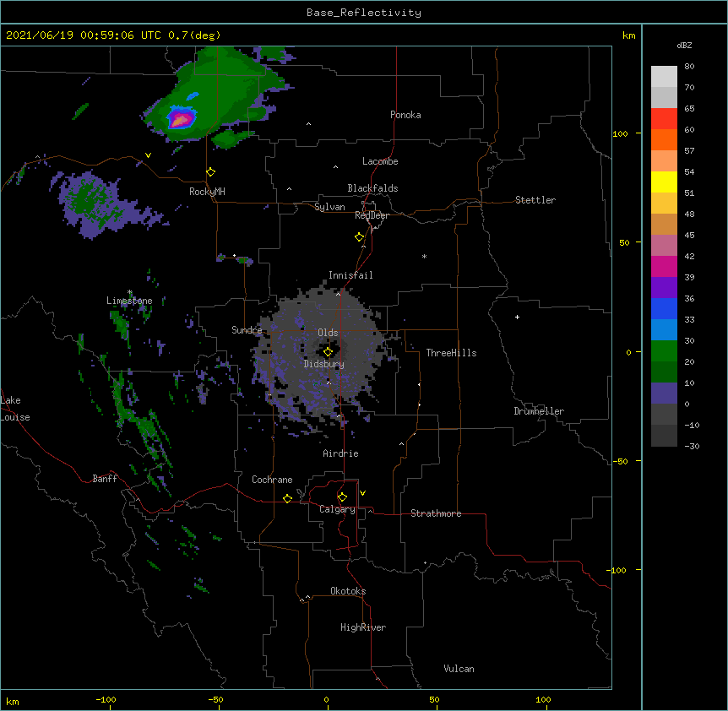Click the Limestone location label

pos(129,301)
